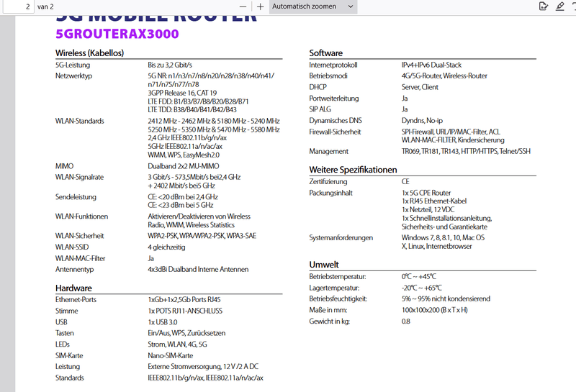Click the 'Dualband 2x2 MU-MIMO' value

[x=184, y=166]
